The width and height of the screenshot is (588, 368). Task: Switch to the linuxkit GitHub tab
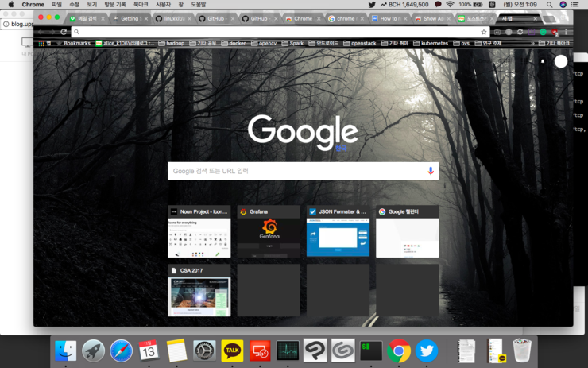click(173, 18)
